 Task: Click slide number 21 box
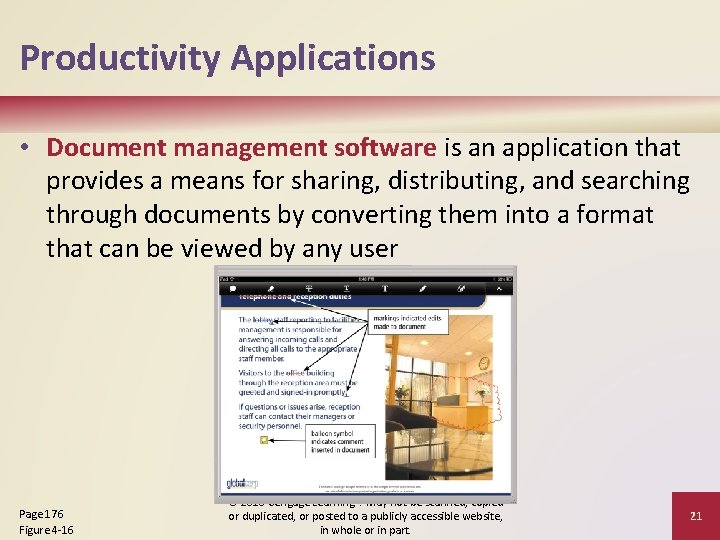(x=696, y=516)
